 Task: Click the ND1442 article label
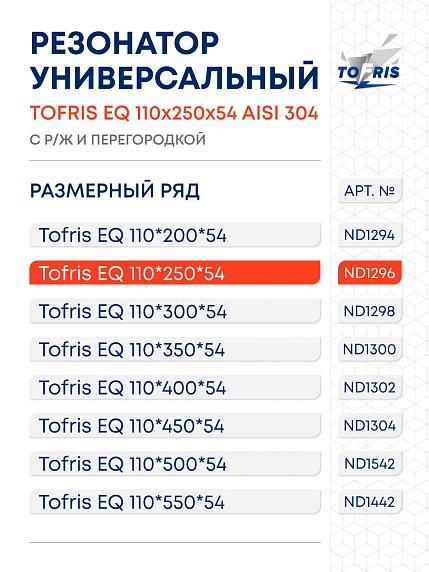(x=370, y=502)
